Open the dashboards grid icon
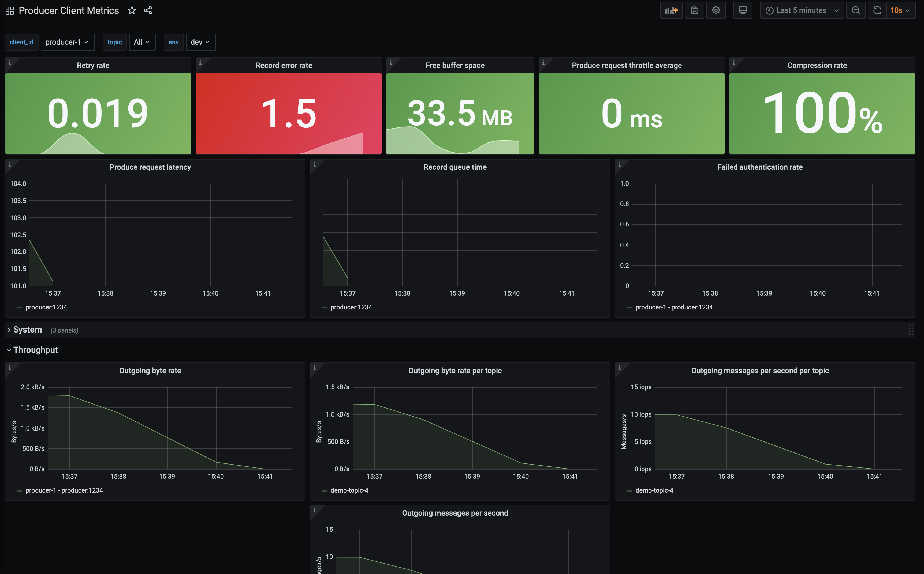The width and height of the screenshot is (924, 574). (9, 11)
